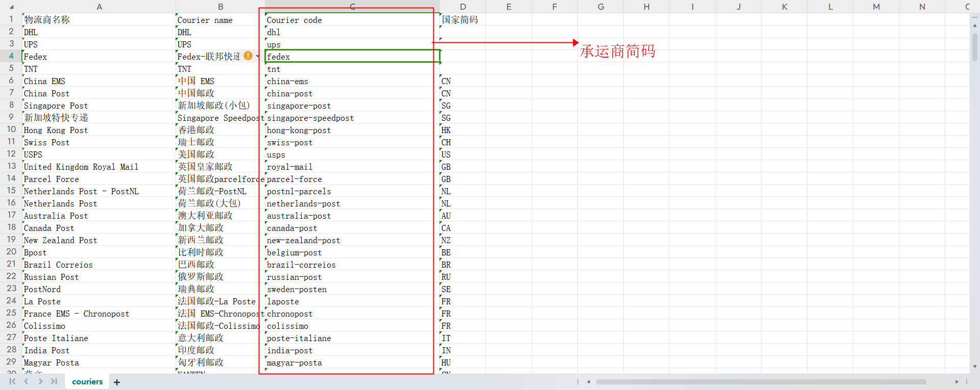980x390 pixels.
Task: Select row 4 header
Action: (11, 56)
